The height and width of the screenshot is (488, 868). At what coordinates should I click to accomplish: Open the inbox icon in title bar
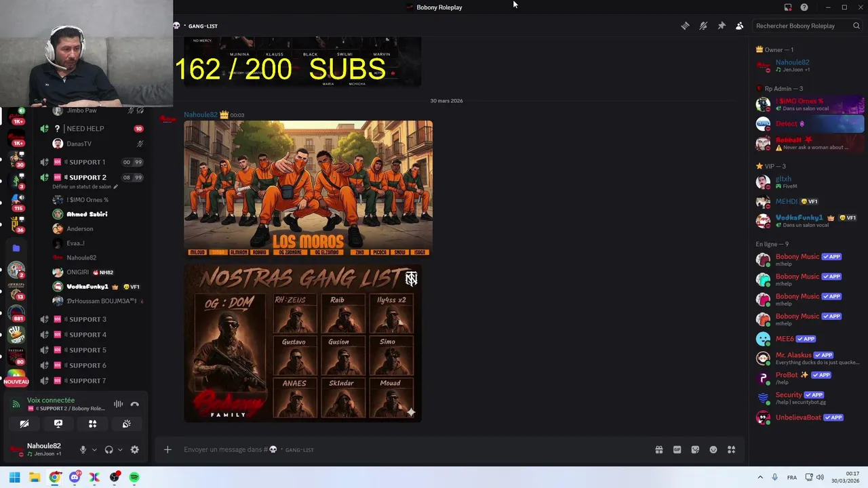788,7
